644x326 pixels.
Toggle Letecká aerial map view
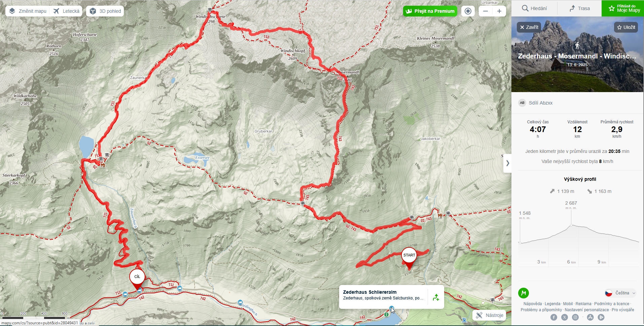[67, 11]
